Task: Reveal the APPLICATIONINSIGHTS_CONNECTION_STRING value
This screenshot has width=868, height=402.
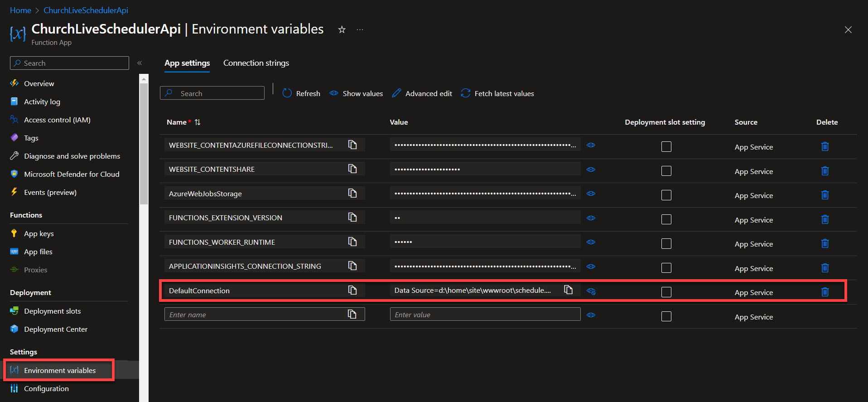Action: coord(591,266)
